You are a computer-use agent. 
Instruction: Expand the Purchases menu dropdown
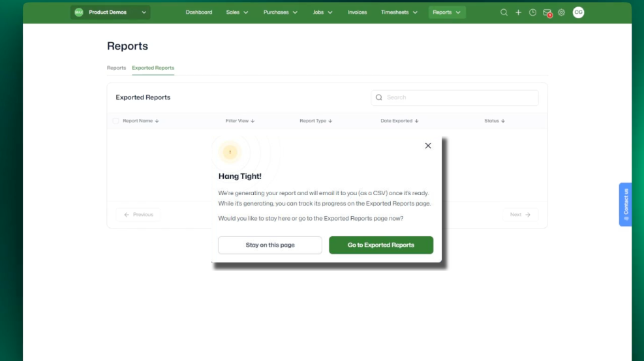pos(281,12)
